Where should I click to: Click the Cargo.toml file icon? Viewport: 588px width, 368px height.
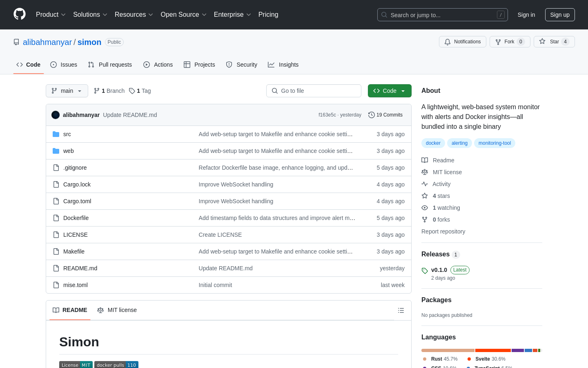coord(56,201)
